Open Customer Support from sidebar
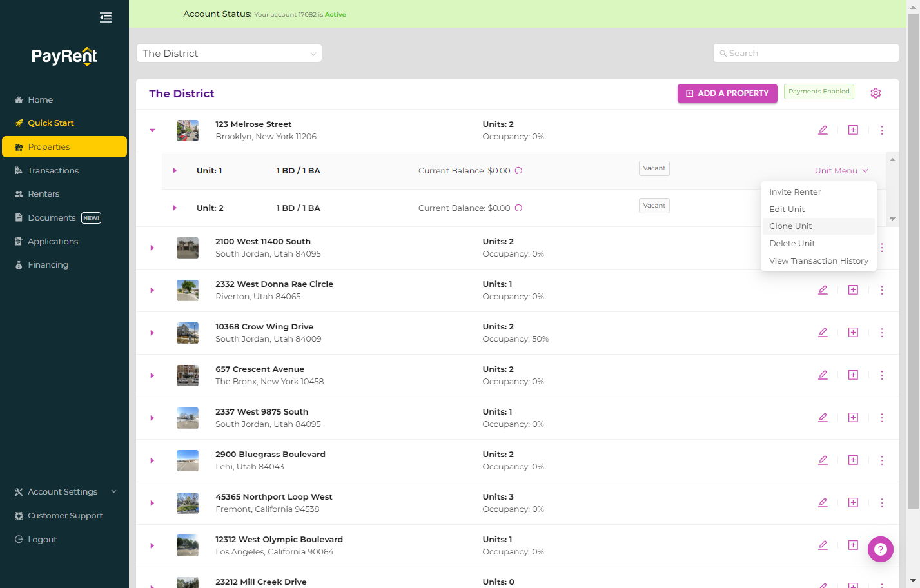 coord(64,516)
